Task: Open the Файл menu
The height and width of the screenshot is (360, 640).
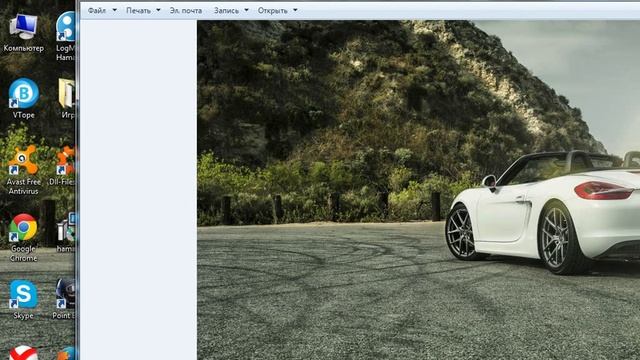Action: coord(97,11)
